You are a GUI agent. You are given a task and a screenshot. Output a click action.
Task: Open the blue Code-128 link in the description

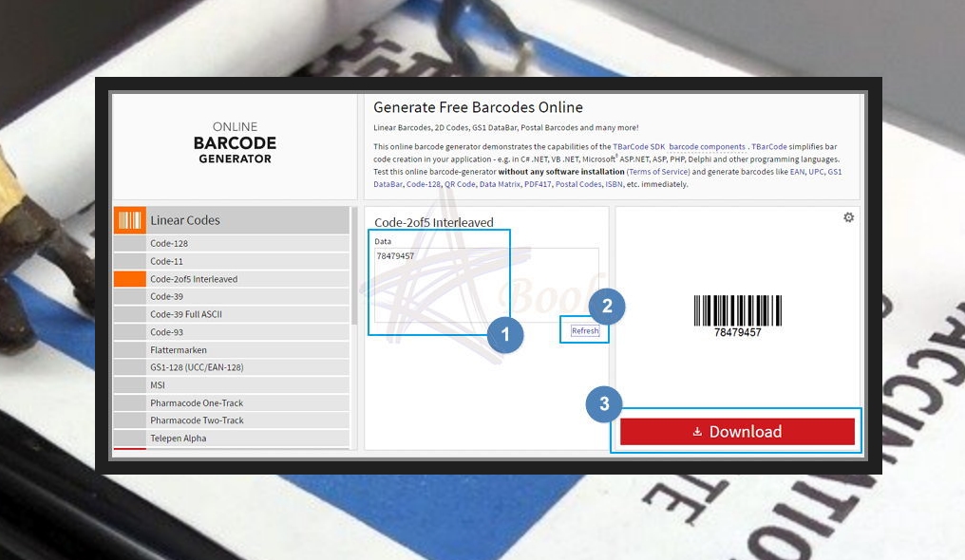[424, 184]
